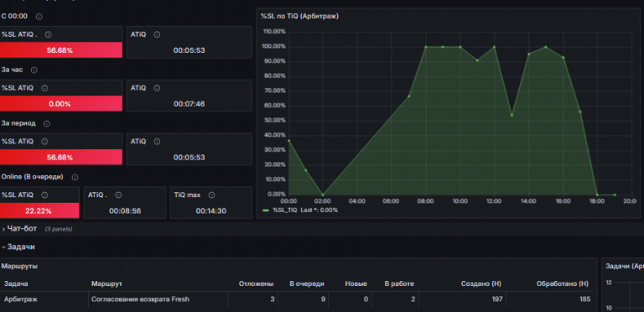Open the '%SL ATiQ .' panel title in С 00:00
This screenshot has height=312, width=644.
pos(19,34)
